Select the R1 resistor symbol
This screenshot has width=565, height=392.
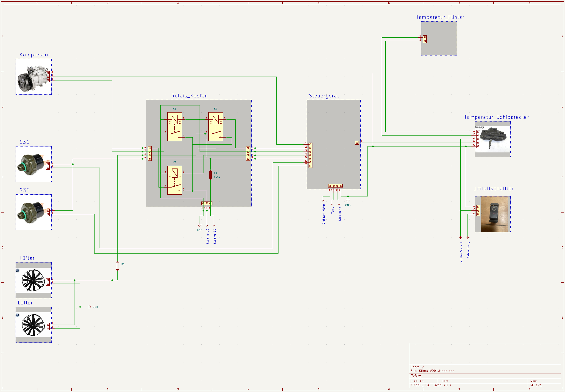pos(117,266)
